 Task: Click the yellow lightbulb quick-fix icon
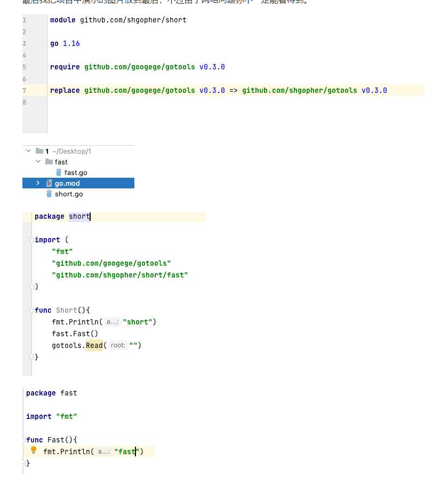[34, 450]
